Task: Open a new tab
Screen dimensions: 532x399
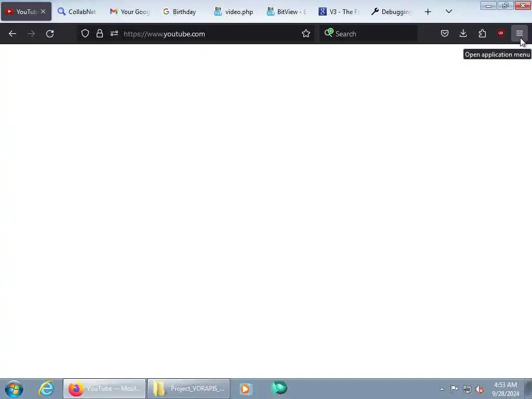Action: [x=428, y=11]
